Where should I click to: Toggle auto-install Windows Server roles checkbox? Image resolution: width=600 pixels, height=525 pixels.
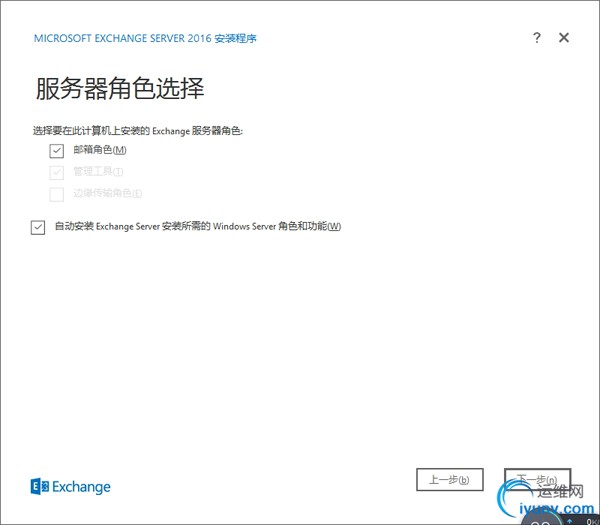(38, 227)
